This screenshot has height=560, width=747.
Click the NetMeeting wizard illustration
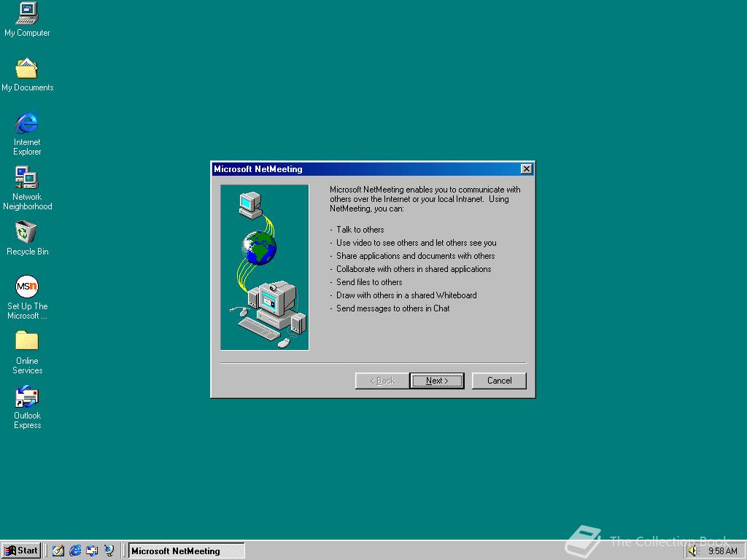[264, 268]
